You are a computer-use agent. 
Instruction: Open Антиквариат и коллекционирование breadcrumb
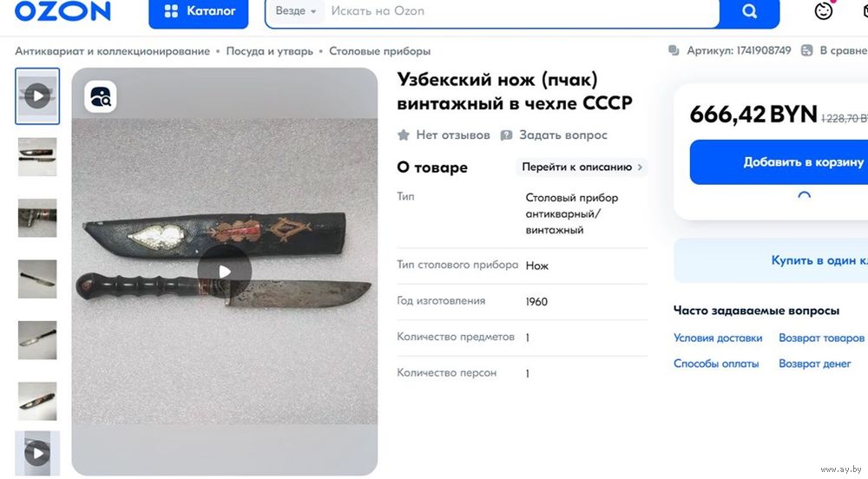click(112, 51)
